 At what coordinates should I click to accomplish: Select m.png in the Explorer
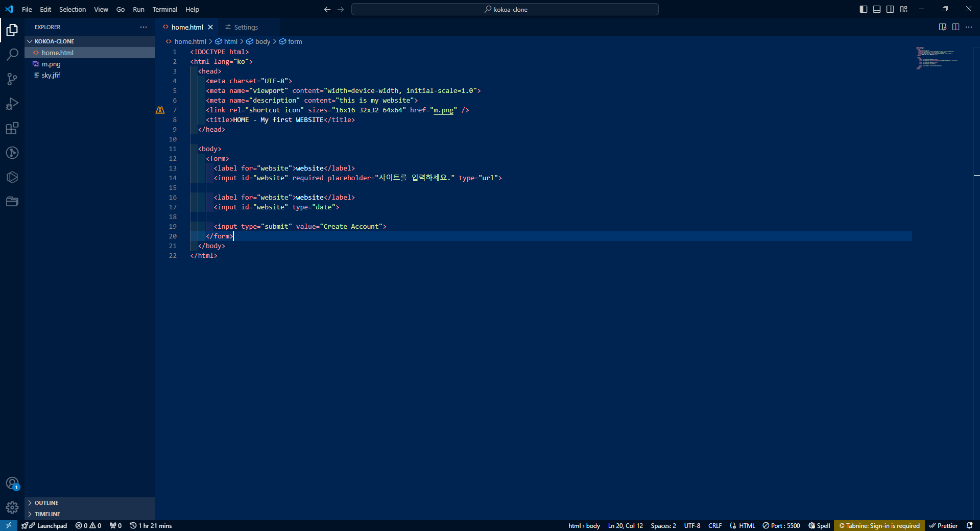coord(90,64)
